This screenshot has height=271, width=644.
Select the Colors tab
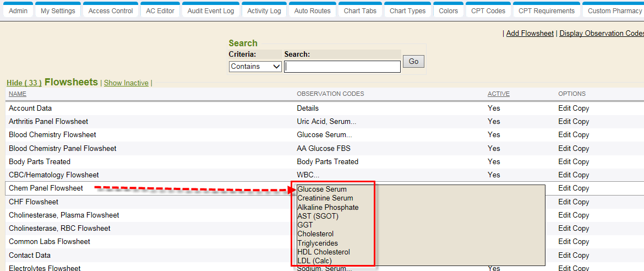pos(448,11)
